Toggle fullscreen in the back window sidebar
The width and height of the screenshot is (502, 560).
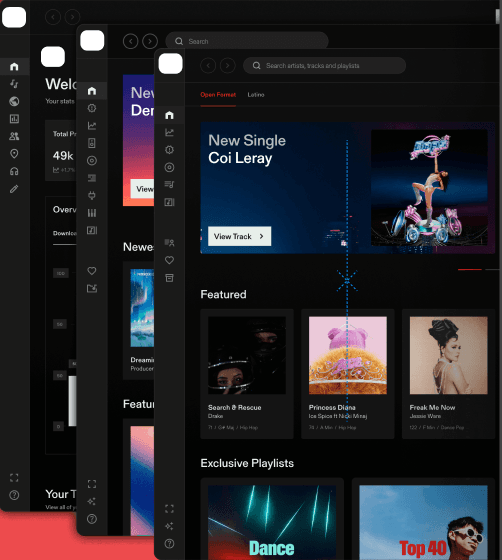pos(14,478)
